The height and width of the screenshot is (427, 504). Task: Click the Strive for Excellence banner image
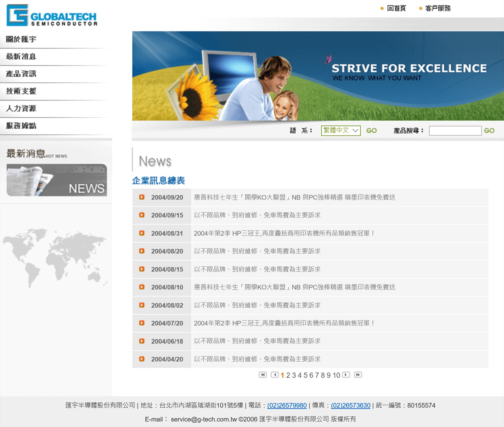click(318, 76)
